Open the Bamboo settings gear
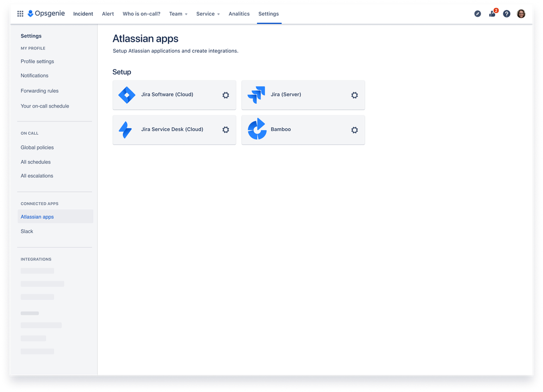This screenshot has height=392, width=543. click(x=354, y=130)
